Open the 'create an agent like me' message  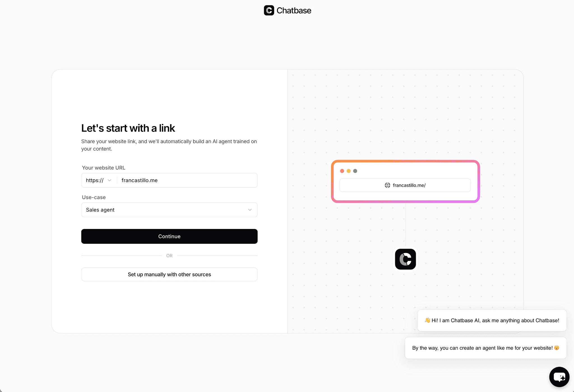[486, 348]
